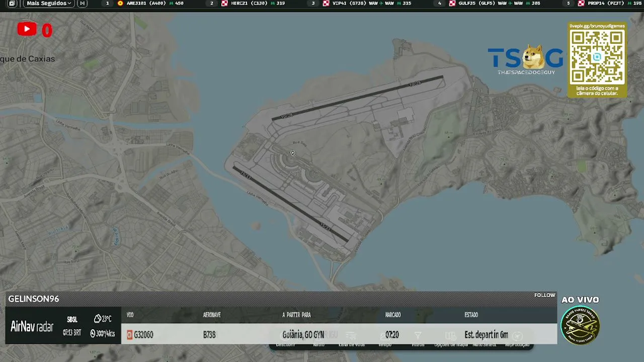
Task: Click the AirNav radar logo
Action: coord(32,327)
